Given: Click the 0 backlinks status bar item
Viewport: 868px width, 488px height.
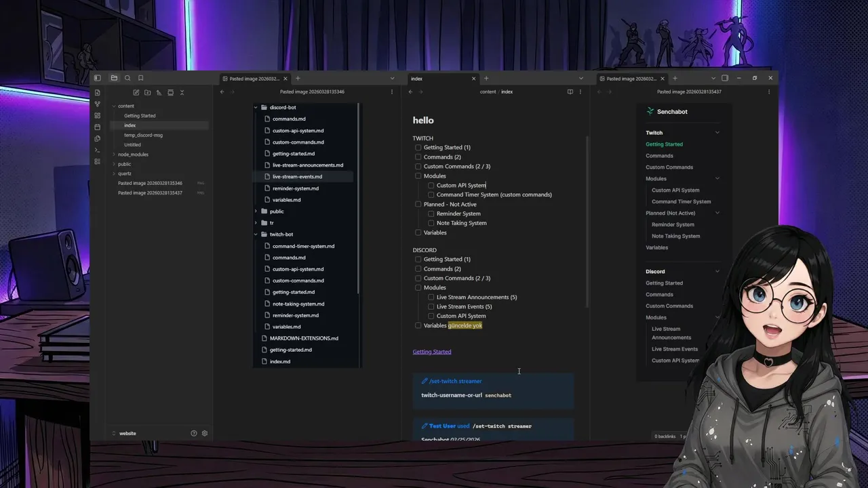Looking at the screenshot, I should tap(665, 436).
